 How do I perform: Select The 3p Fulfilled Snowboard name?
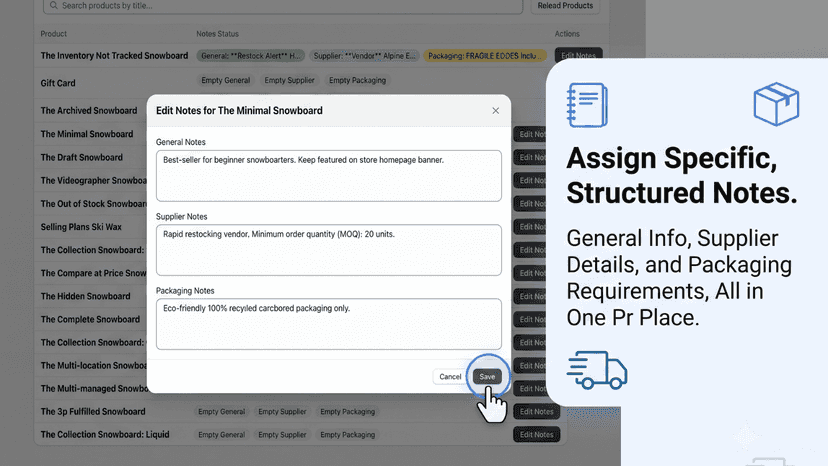(x=93, y=412)
